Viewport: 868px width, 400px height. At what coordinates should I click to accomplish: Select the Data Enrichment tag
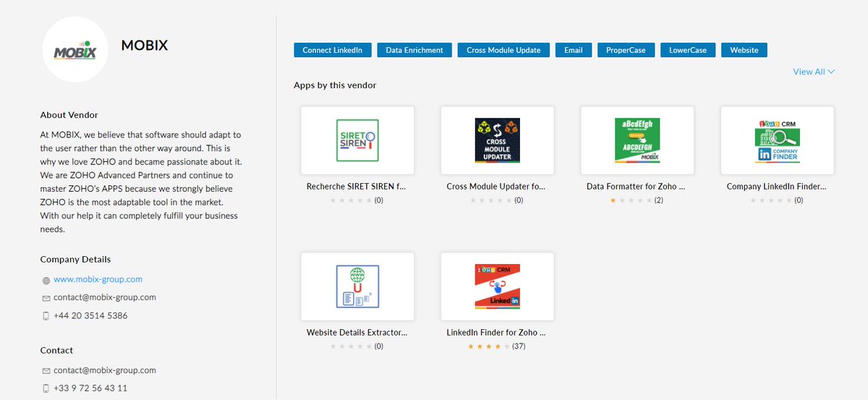click(414, 50)
